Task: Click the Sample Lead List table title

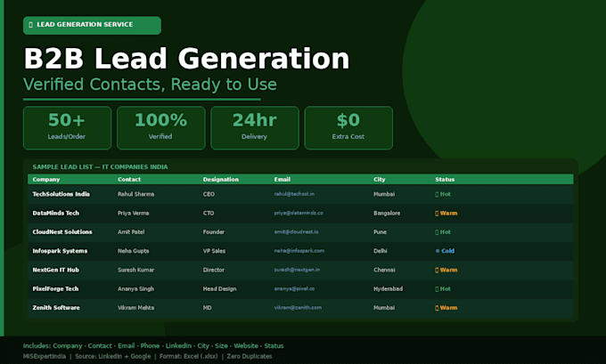Action: tap(100, 166)
